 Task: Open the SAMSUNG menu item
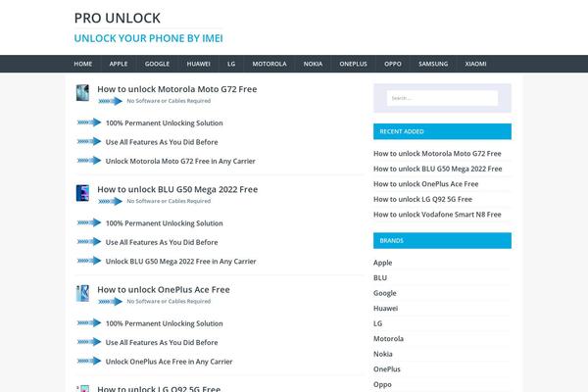pos(433,64)
